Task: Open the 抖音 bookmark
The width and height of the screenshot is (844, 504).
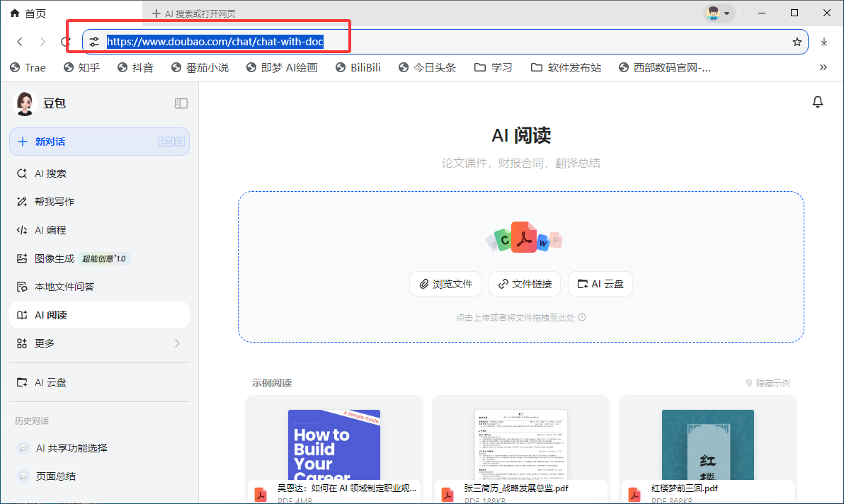Action: tap(136, 68)
